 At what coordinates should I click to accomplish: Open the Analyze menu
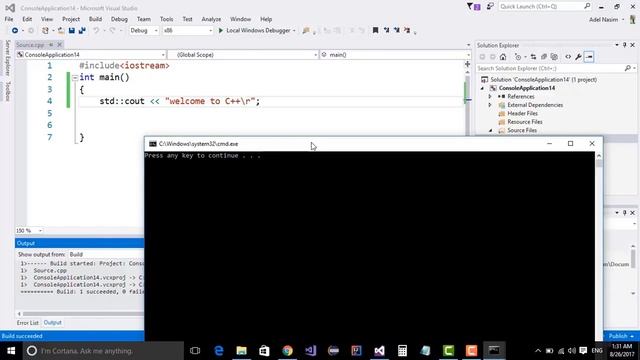coord(211,19)
